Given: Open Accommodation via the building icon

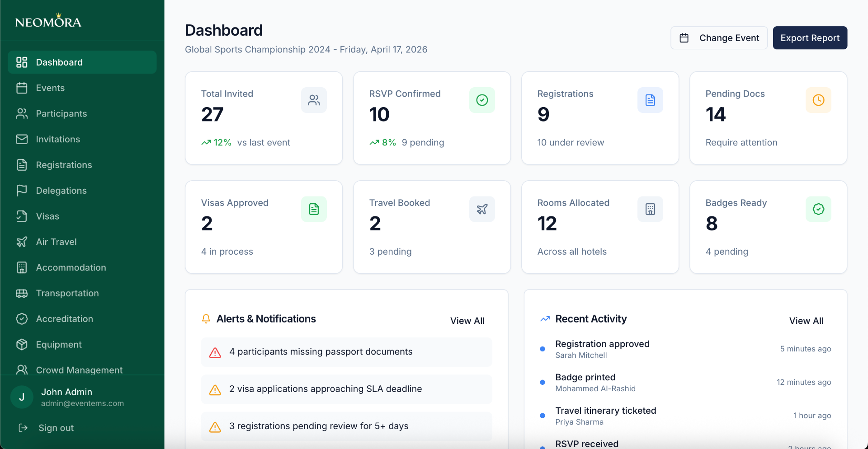Looking at the screenshot, I should (22, 267).
